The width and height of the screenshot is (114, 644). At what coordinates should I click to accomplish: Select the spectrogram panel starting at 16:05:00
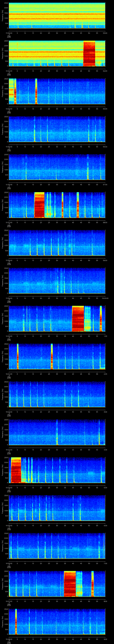[57, 508]
